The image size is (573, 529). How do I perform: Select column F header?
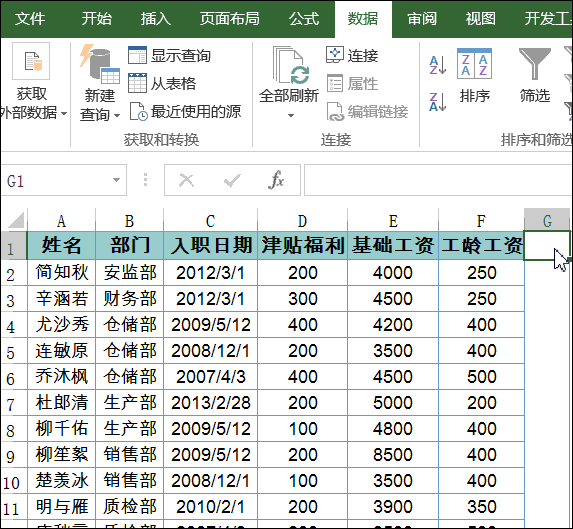(x=481, y=221)
